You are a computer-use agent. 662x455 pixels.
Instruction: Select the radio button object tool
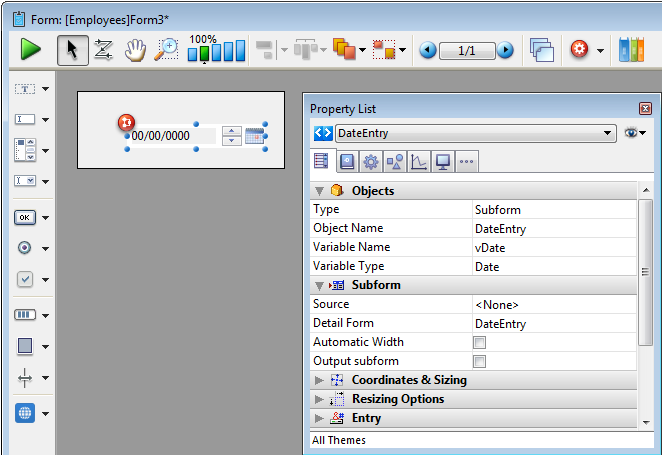pos(25,248)
